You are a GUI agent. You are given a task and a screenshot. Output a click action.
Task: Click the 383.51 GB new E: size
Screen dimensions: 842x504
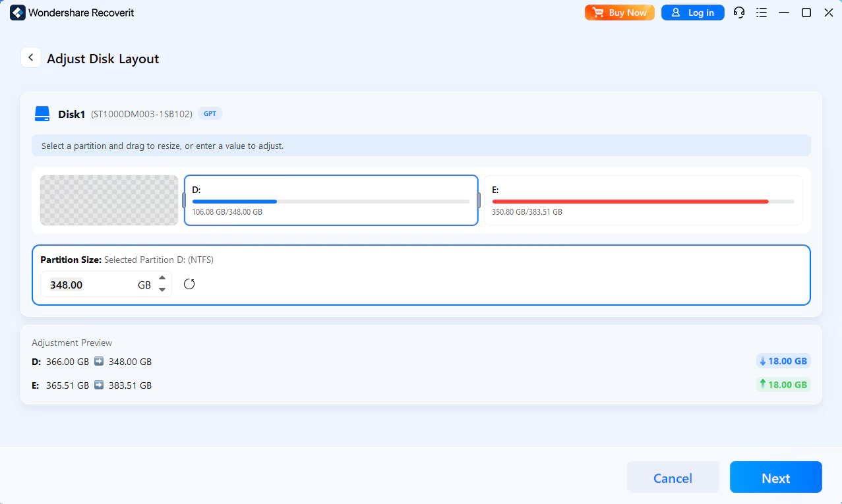pyautogui.click(x=129, y=385)
